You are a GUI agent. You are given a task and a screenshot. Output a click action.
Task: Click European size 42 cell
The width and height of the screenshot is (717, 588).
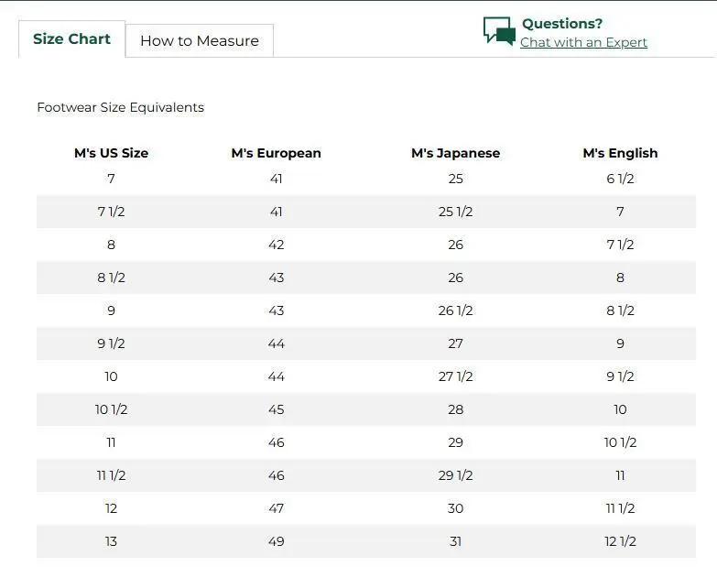(x=276, y=245)
